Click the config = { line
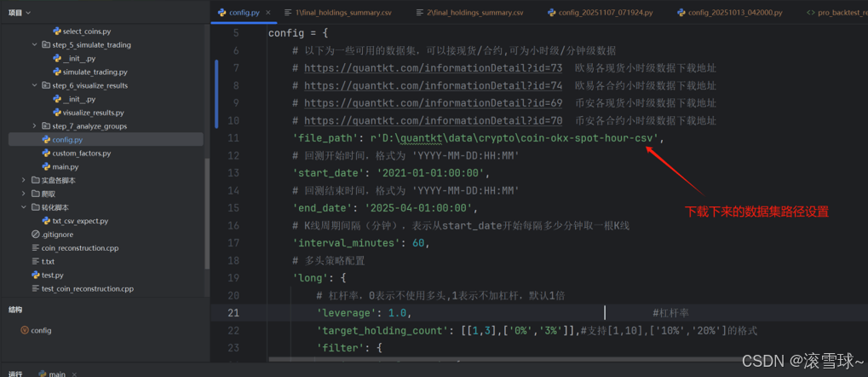This screenshot has height=377, width=868. pyautogui.click(x=298, y=33)
